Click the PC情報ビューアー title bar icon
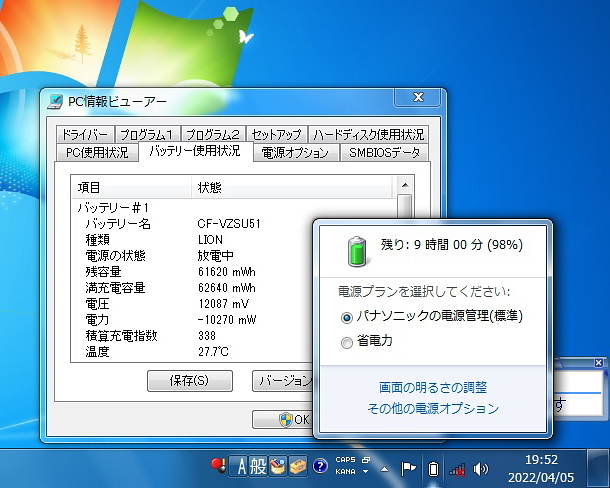The width and height of the screenshot is (610, 488). 55,102
